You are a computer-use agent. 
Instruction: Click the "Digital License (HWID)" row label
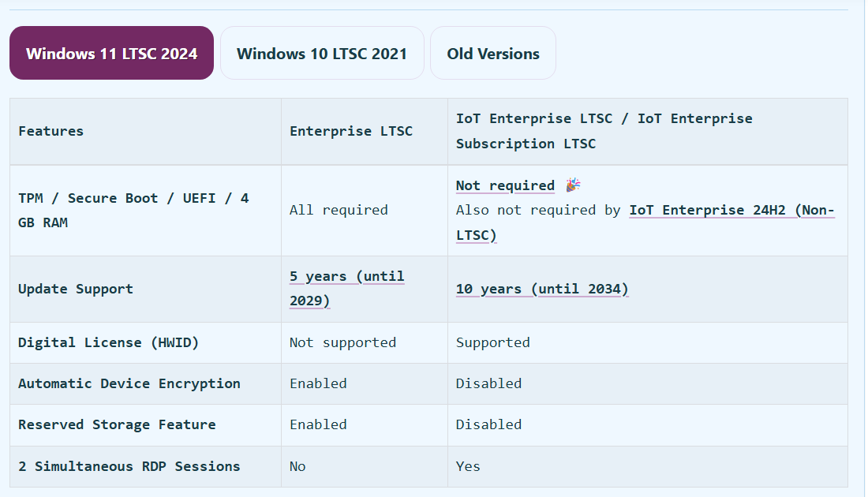109,342
